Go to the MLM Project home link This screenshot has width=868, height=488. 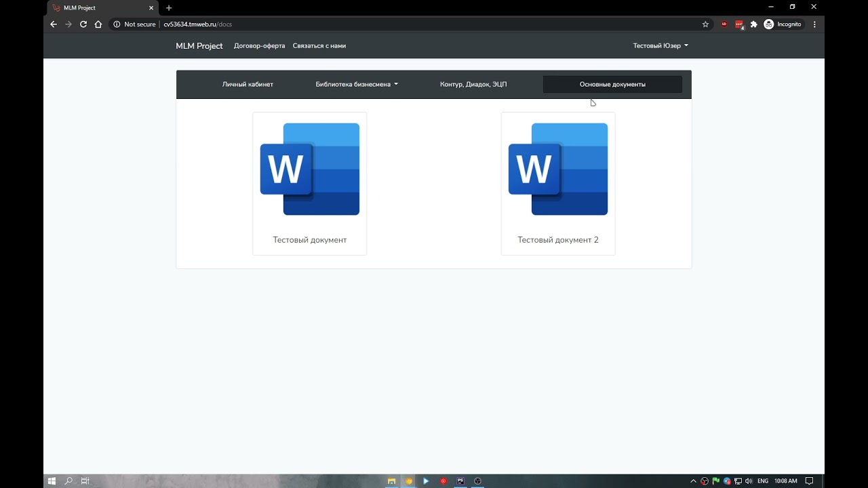tap(199, 46)
